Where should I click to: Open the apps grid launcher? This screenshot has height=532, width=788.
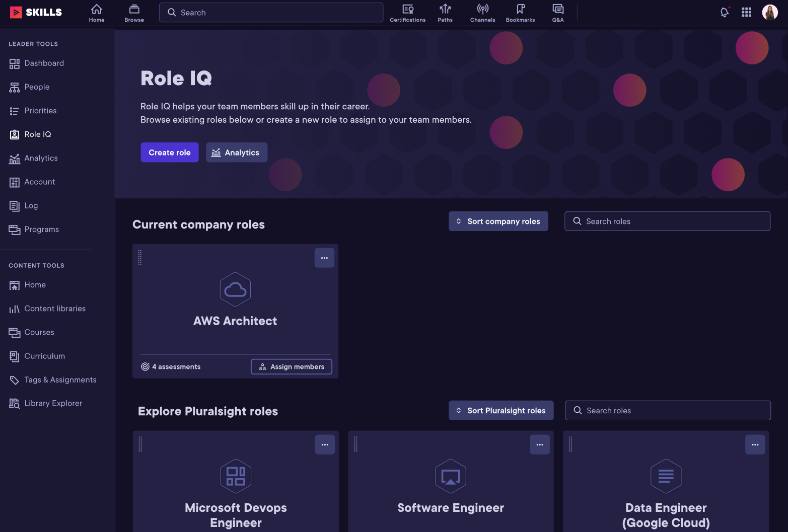click(747, 12)
